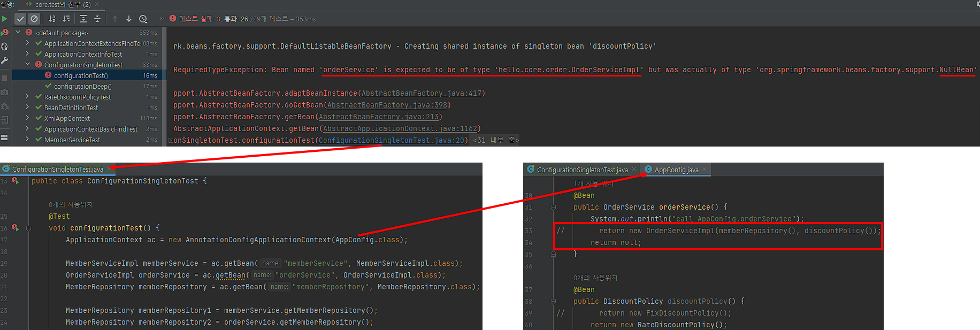Expand MemberServiceTest node
Viewport: 980px width, 330px height.
pyautogui.click(x=27, y=139)
